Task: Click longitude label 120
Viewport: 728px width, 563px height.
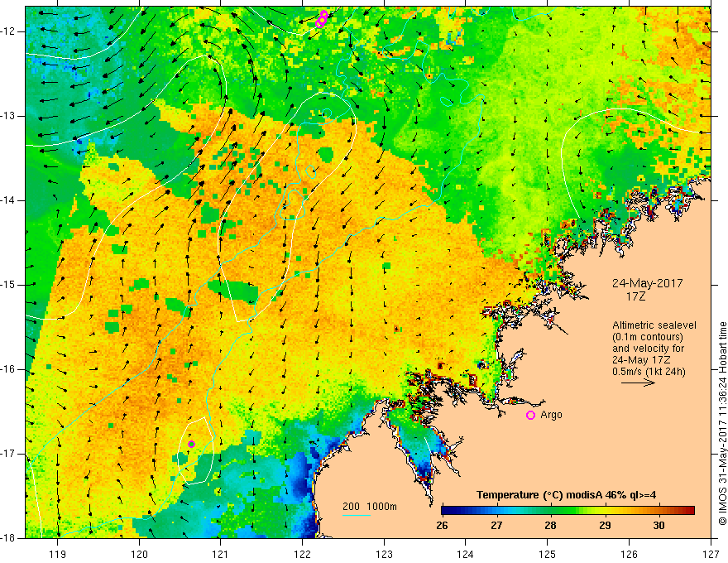Action: [x=139, y=554]
